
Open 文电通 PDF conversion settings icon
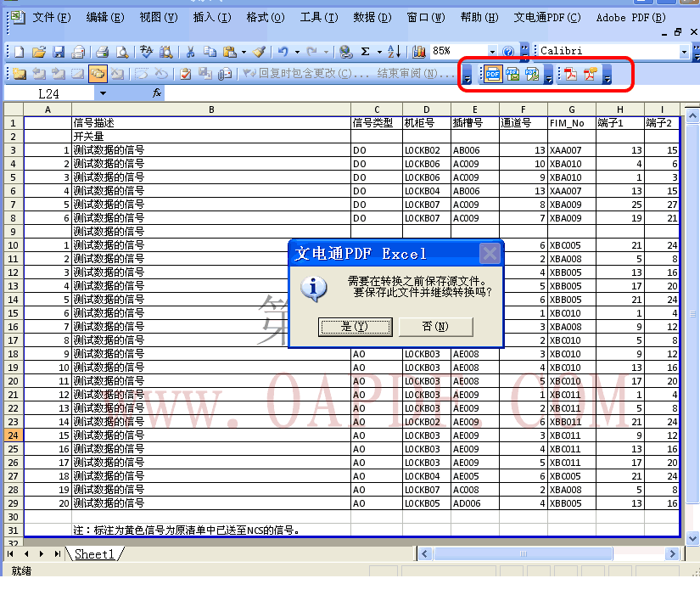tap(532, 74)
